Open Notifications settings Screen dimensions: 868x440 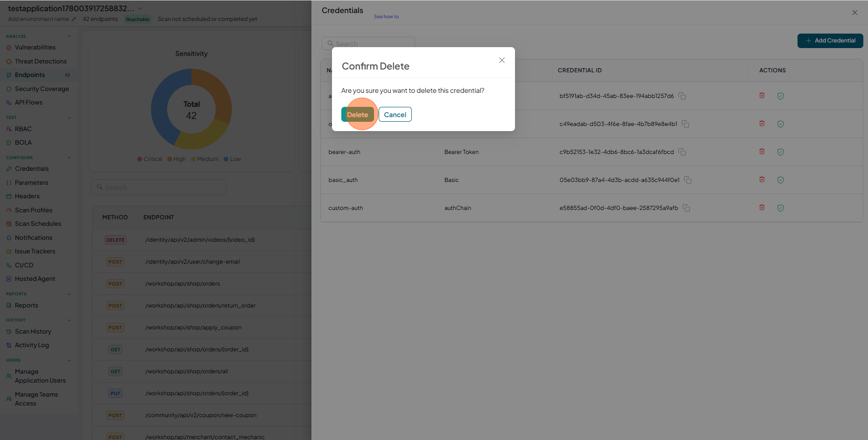point(34,237)
